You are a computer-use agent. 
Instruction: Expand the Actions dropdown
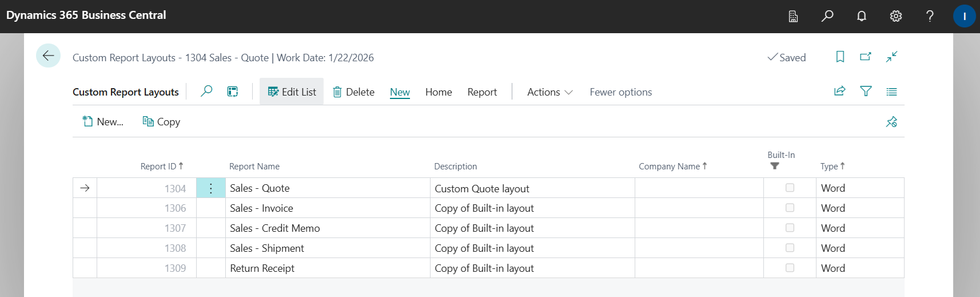point(549,92)
